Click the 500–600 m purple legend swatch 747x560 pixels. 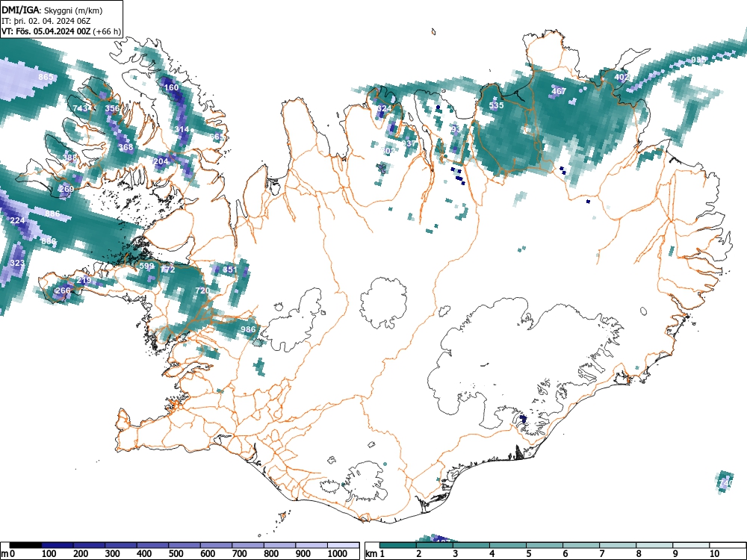(x=185, y=545)
